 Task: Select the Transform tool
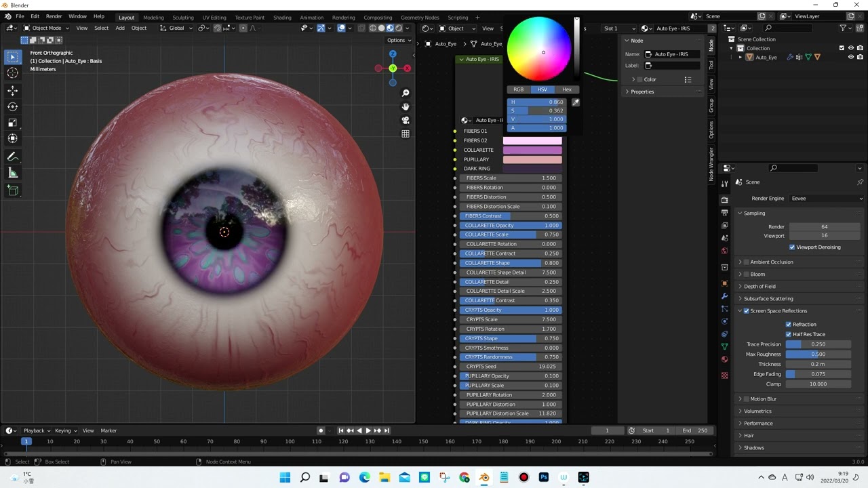tap(13, 138)
